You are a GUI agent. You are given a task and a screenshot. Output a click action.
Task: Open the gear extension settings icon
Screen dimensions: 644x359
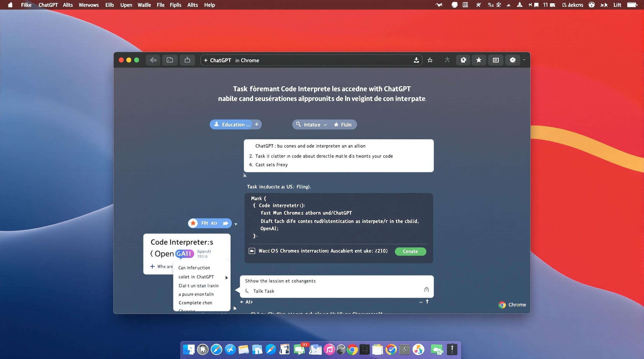(463, 60)
